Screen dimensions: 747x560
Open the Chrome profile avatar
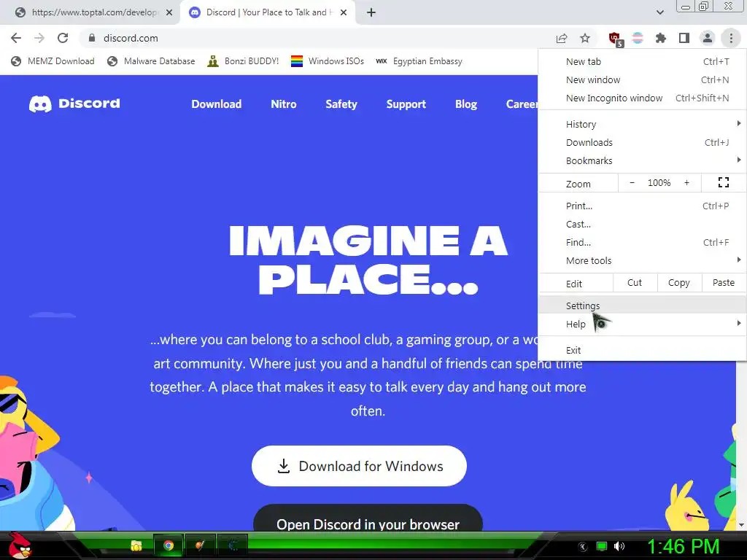[x=708, y=38]
